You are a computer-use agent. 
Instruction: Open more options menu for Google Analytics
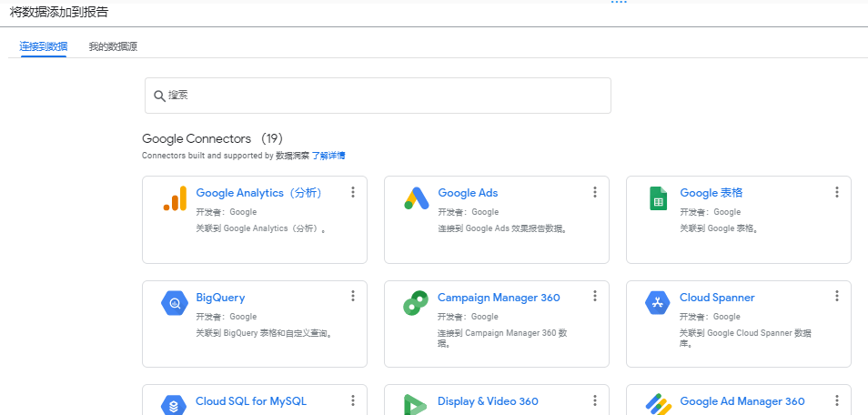click(x=353, y=192)
